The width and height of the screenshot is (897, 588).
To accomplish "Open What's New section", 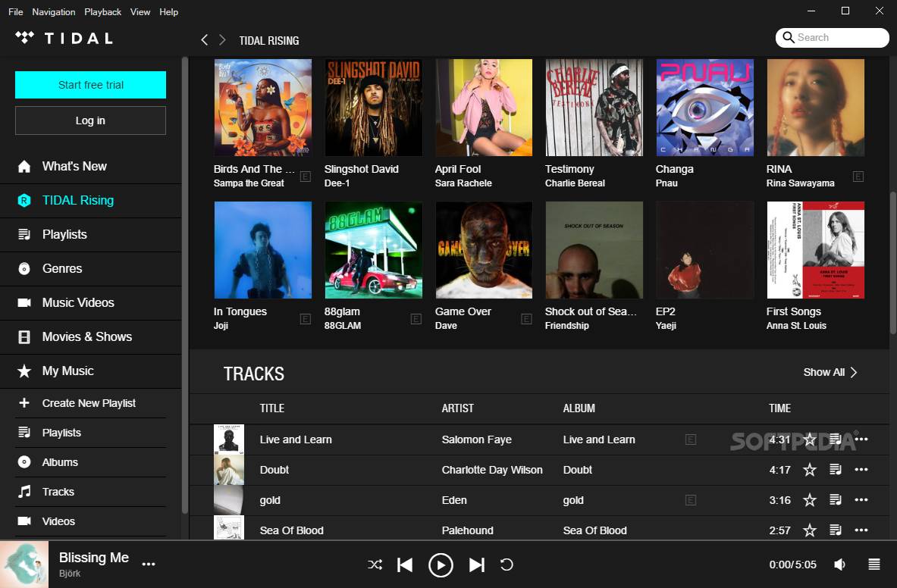I will tap(91, 166).
